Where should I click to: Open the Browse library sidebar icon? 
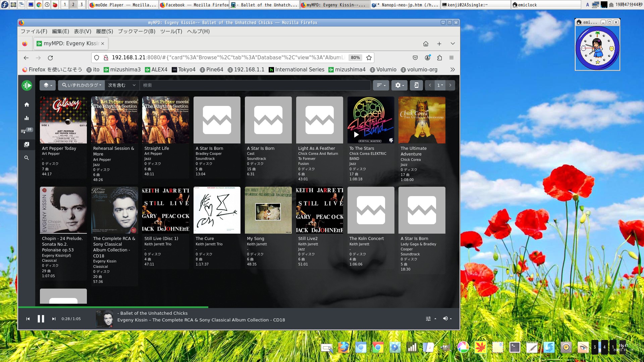click(x=26, y=144)
